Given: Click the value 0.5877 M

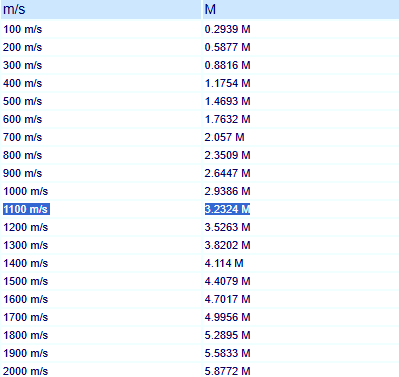Looking at the screenshot, I should pos(227,47).
